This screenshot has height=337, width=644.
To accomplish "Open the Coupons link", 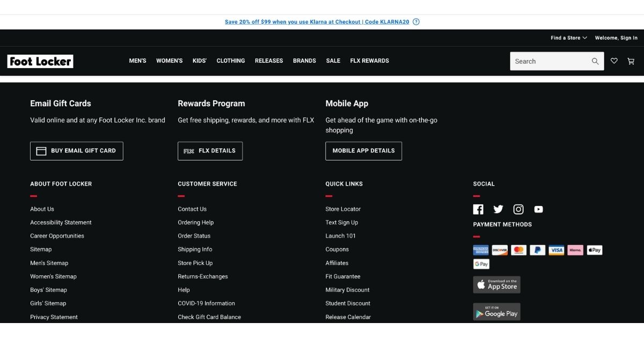I will click(337, 250).
